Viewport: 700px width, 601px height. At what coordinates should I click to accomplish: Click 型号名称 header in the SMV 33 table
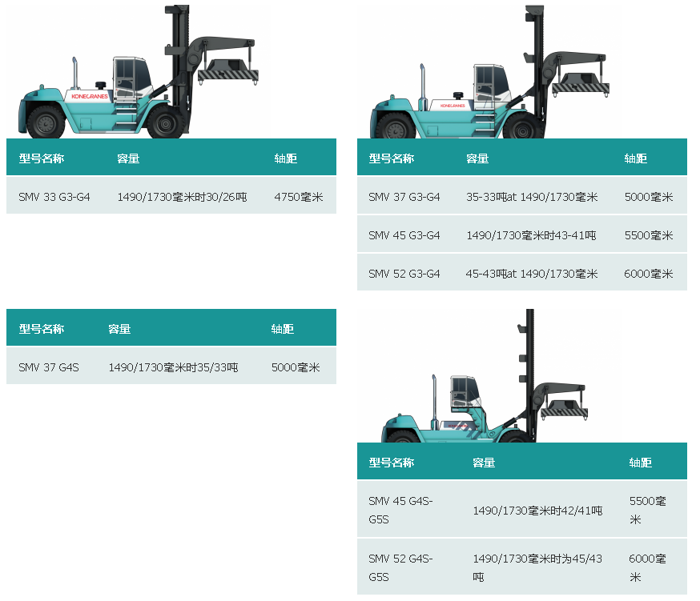pos(41,158)
